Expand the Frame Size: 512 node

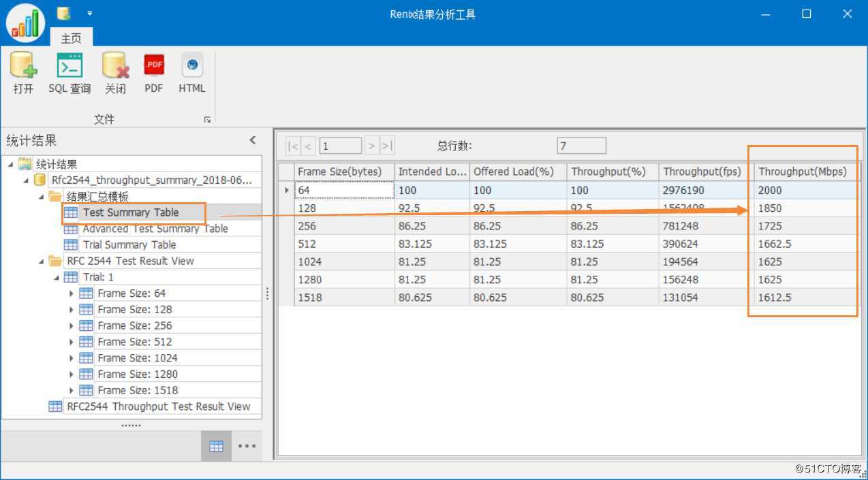click(x=72, y=342)
